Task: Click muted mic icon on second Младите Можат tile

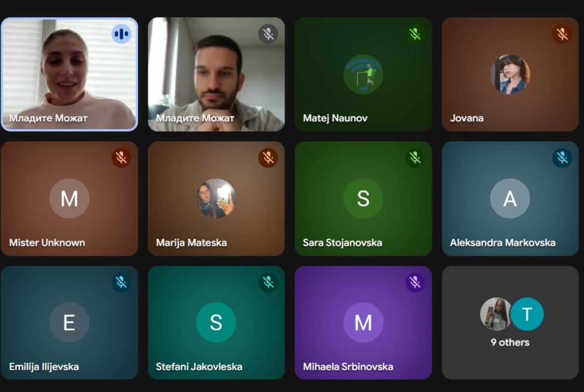Action: click(x=268, y=34)
